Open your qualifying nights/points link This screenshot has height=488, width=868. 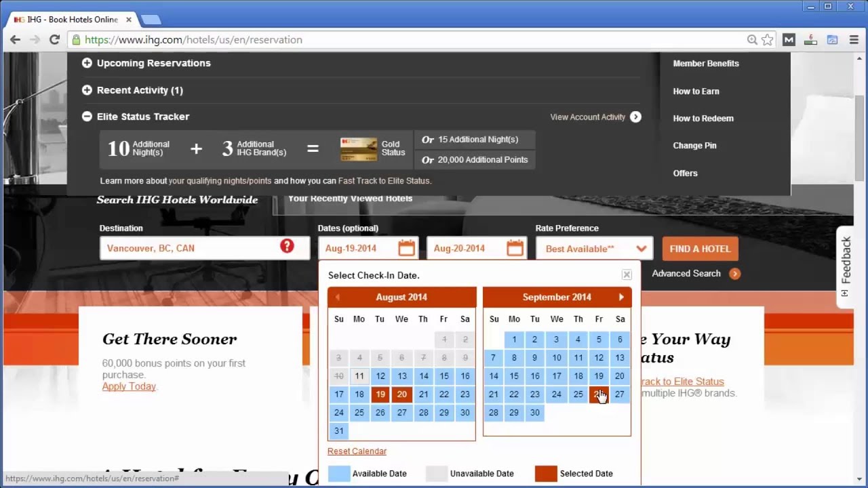coord(220,181)
